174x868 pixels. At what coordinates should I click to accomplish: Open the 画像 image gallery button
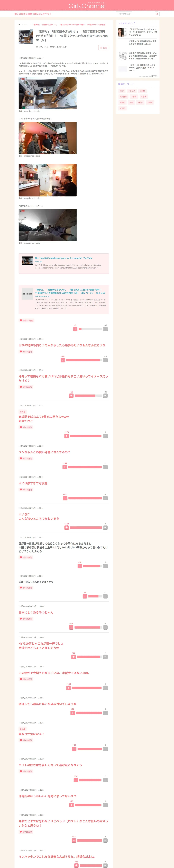pyautogui.click(x=103, y=47)
